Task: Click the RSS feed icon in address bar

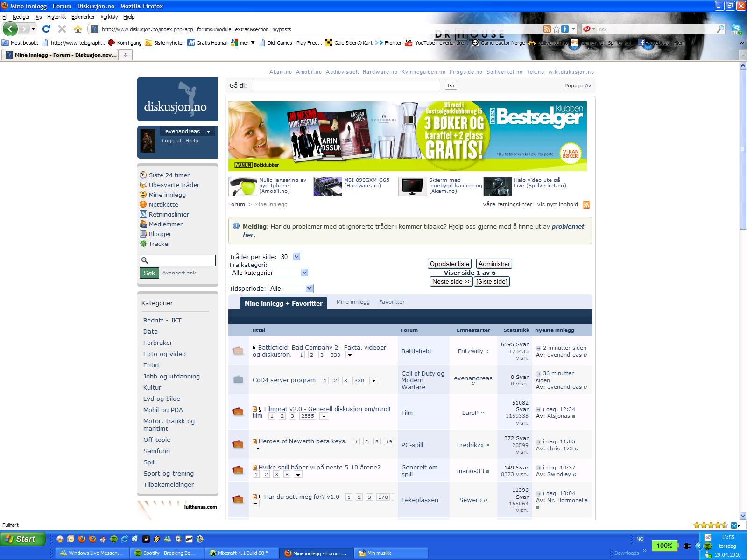Action: pos(547,29)
